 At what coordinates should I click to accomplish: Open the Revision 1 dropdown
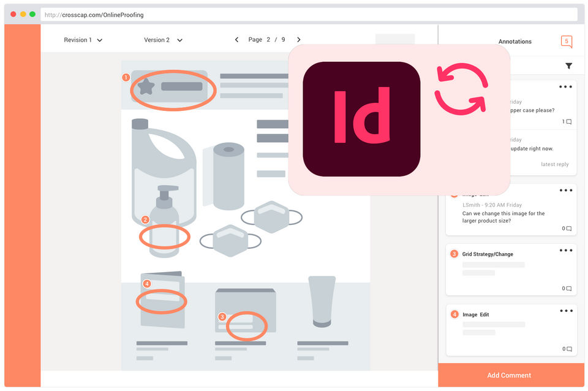[x=83, y=40]
